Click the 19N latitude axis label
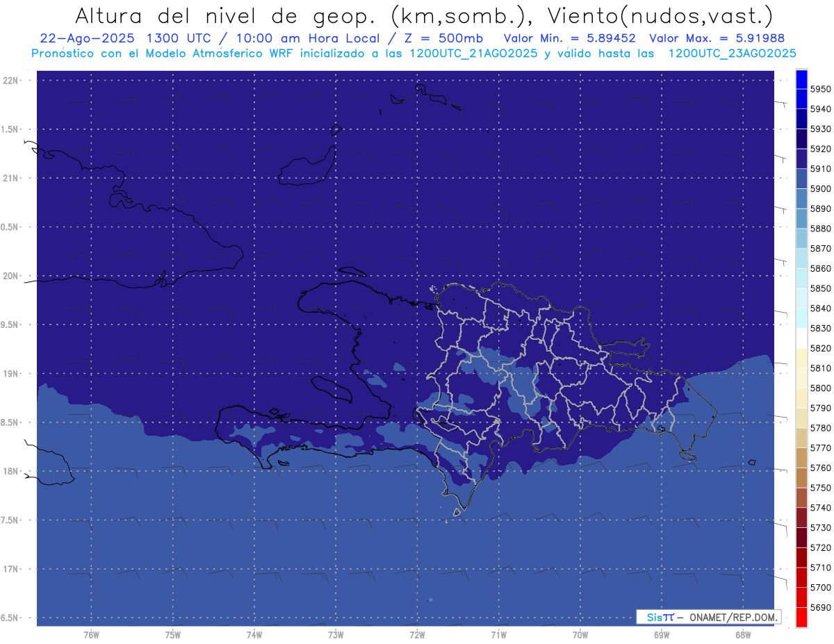Image resolution: width=834 pixels, height=644 pixels. click(11, 374)
